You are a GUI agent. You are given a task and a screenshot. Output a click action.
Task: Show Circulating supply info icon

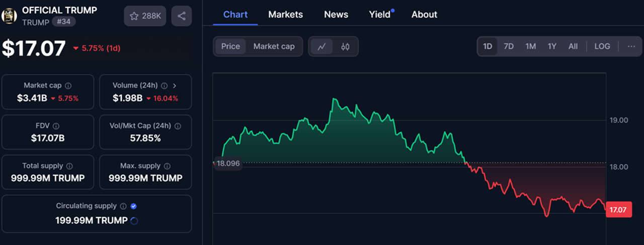coord(123,206)
